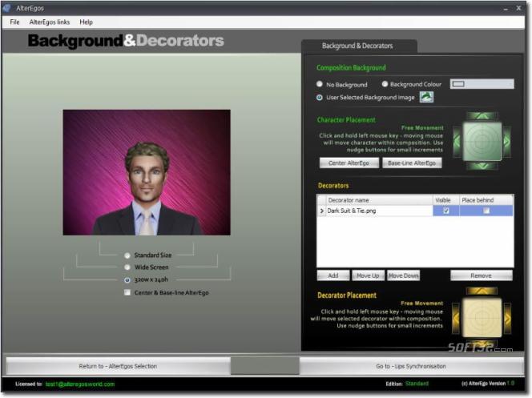Click Base-Line AlterEgo button
The width and height of the screenshot is (532, 398).
click(x=412, y=163)
